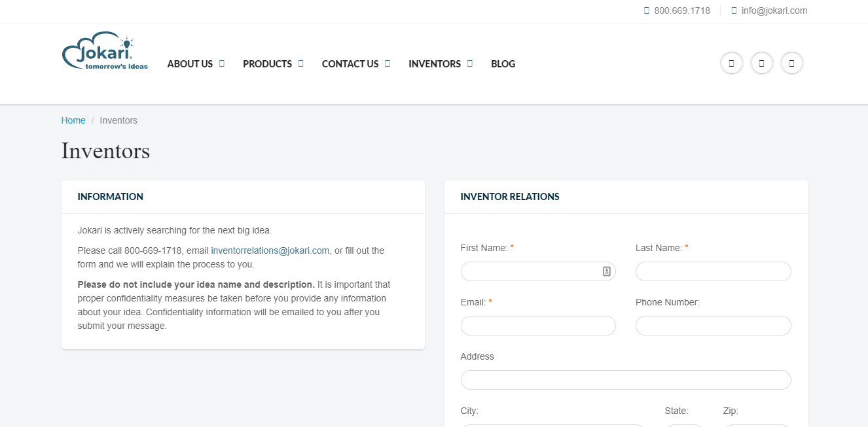
Task: Click the middle round social icon button
Action: click(761, 63)
